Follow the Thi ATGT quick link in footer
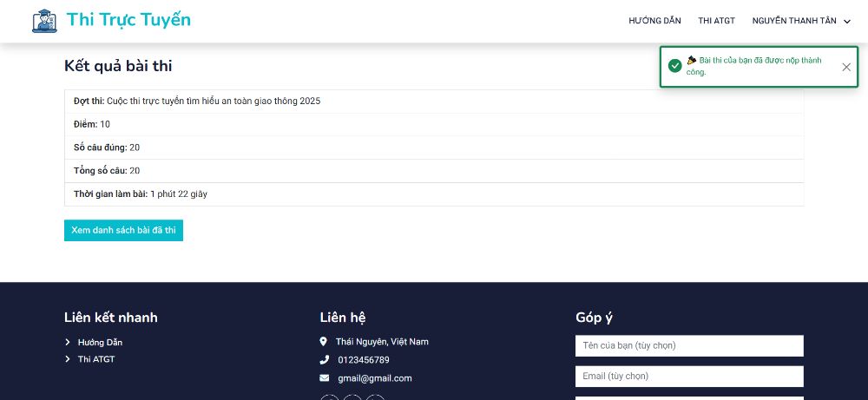 (x=96, y=359)
